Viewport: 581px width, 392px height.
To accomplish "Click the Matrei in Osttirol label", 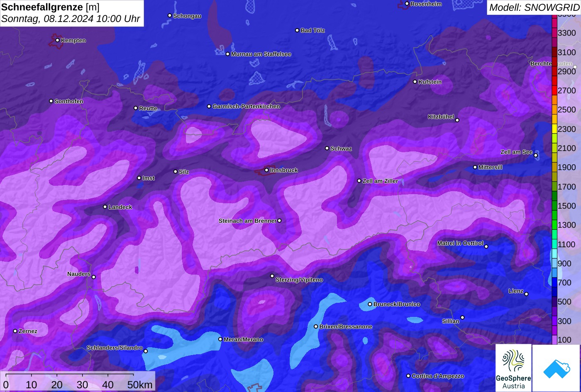I will click(x=460, y=243).
